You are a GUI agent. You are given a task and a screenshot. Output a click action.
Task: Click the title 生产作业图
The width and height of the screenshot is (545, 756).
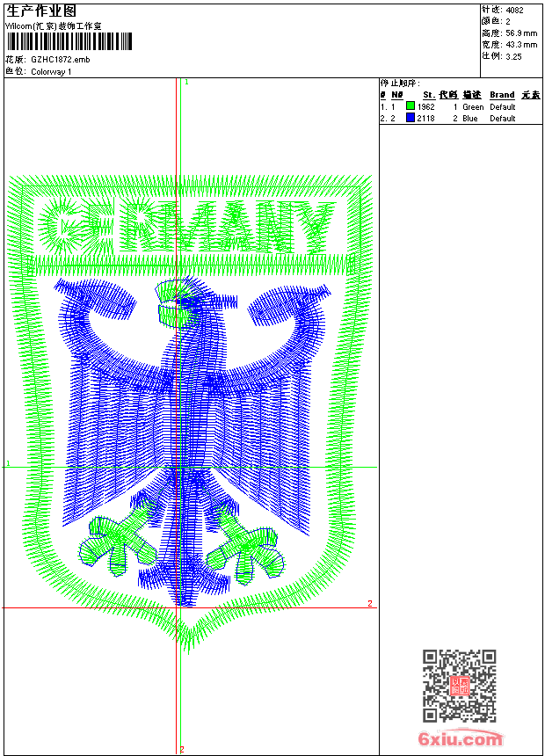(x=41, y=11)
